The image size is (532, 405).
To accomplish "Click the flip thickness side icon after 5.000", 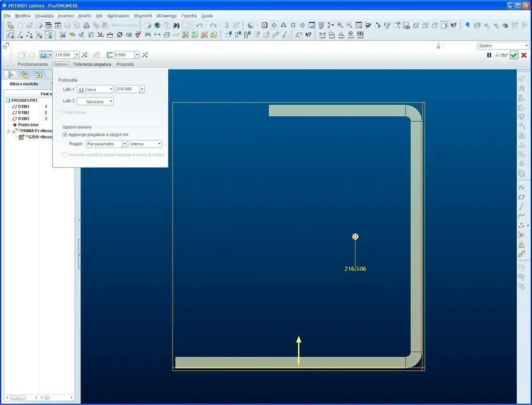I will pos(144,54).
